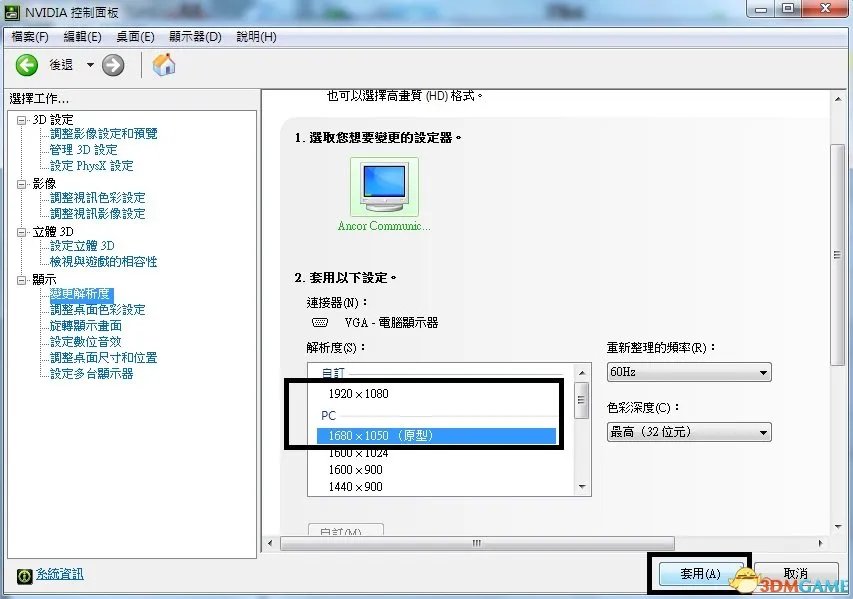Collapse the 立體 3D tree node
Viewport: 853px width, 599px height.
click(x=22, y=232)
